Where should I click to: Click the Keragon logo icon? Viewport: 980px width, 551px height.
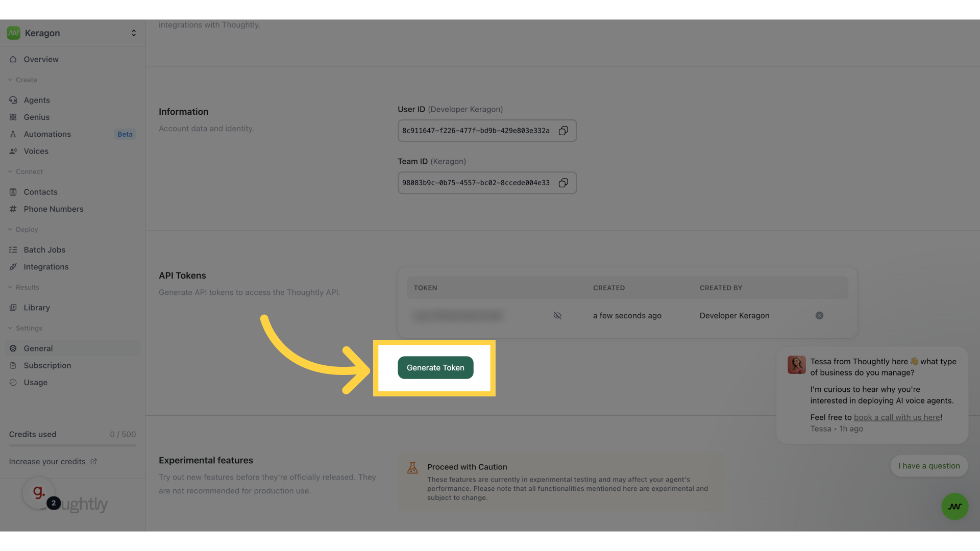(14, 33)
